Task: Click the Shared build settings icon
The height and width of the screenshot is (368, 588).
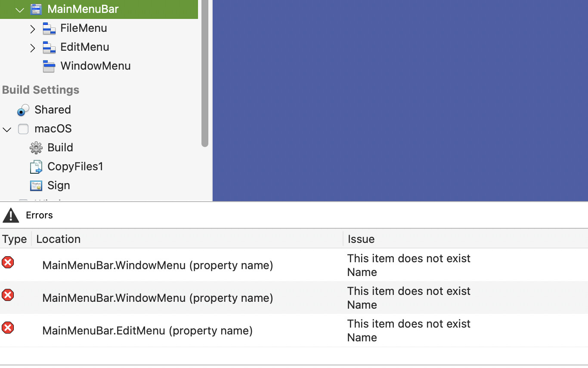Action: (x=23, y=110)
